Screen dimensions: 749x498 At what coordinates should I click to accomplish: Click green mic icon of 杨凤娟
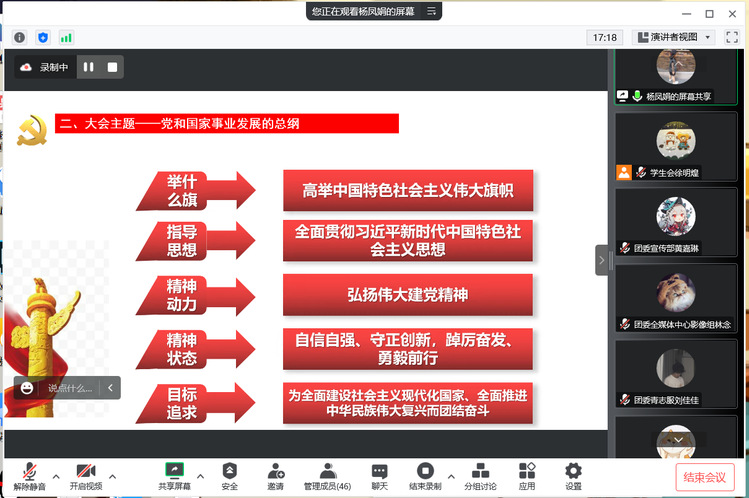(x=637, y=96)
